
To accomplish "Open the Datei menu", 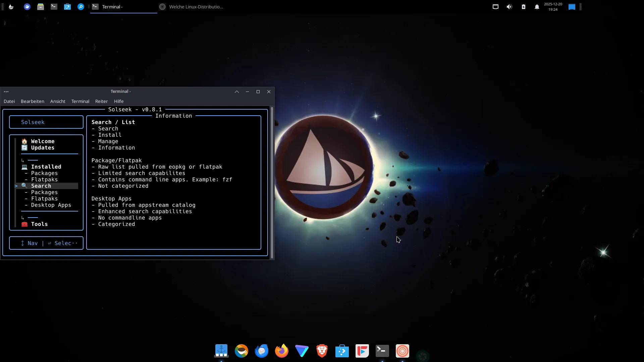I will point(9,101).
